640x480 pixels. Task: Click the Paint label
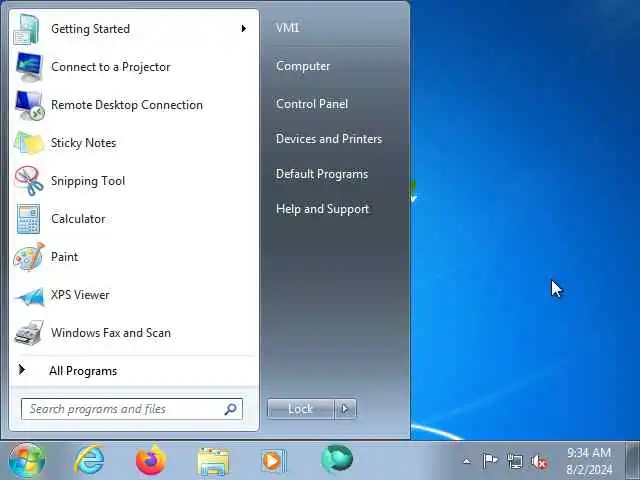[64, 257]
